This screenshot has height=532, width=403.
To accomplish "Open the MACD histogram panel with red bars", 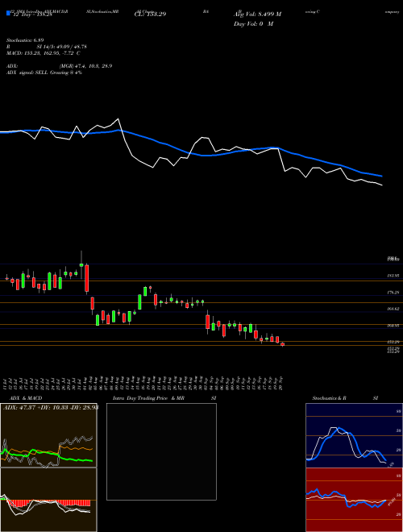I will coord(48,500).
